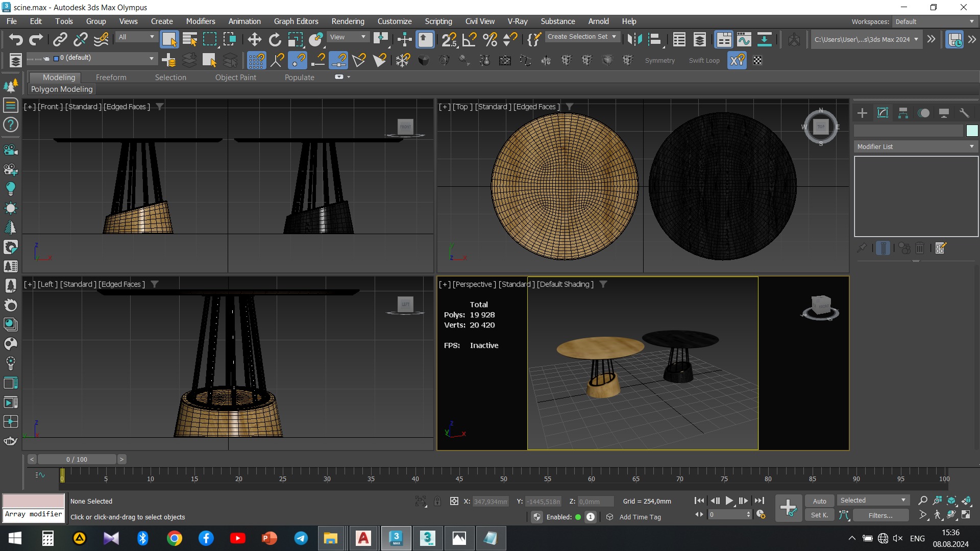Screen dimensions: 980x551
Task: Activate the Select Object tool
Action: click(x=169, y=39)
